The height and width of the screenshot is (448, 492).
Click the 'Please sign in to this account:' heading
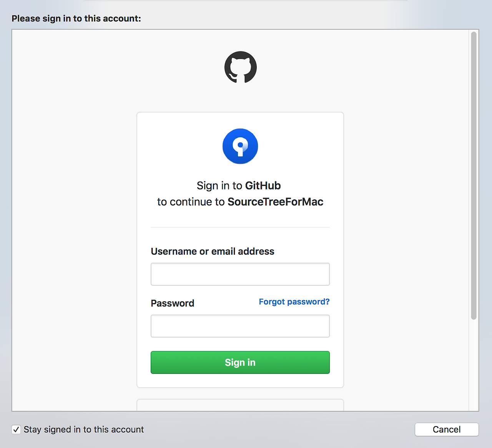(x=76, y=18)
